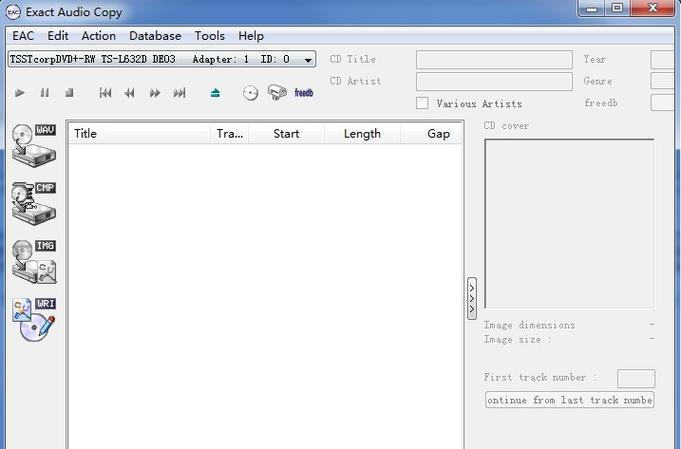
Task: Query freedb using the freedb icon
Action: 304,93
